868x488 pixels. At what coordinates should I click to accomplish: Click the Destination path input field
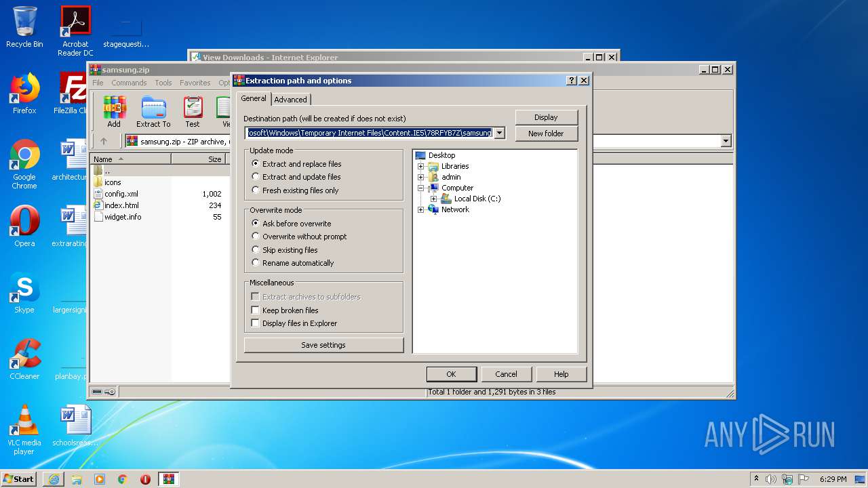[x=370, y=133]
